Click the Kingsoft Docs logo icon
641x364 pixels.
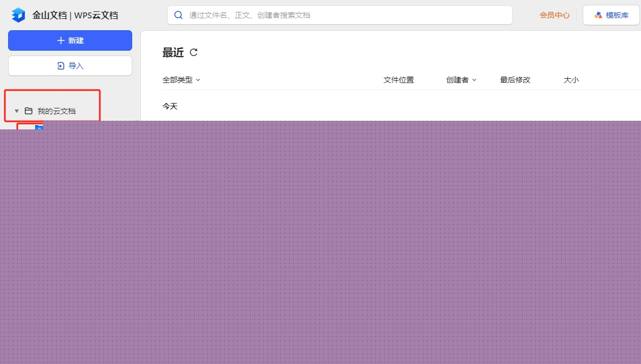tap(18, 15)
